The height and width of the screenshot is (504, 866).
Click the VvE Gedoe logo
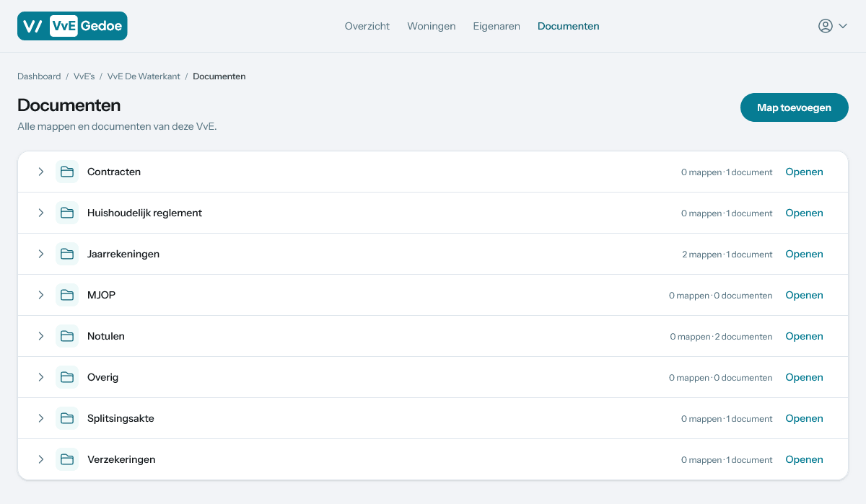coord(72,26)
